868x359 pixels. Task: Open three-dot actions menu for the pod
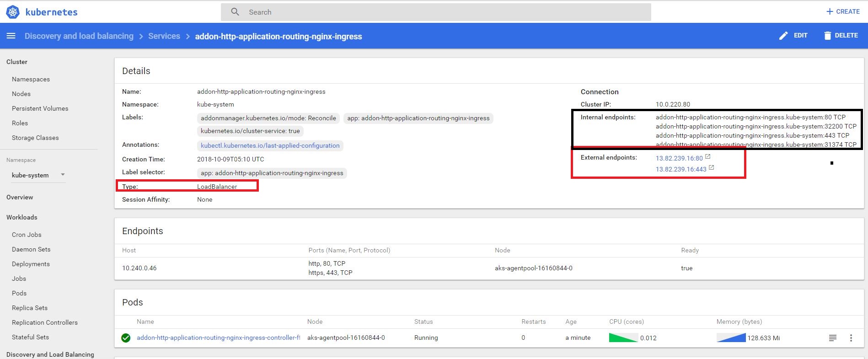851,338
